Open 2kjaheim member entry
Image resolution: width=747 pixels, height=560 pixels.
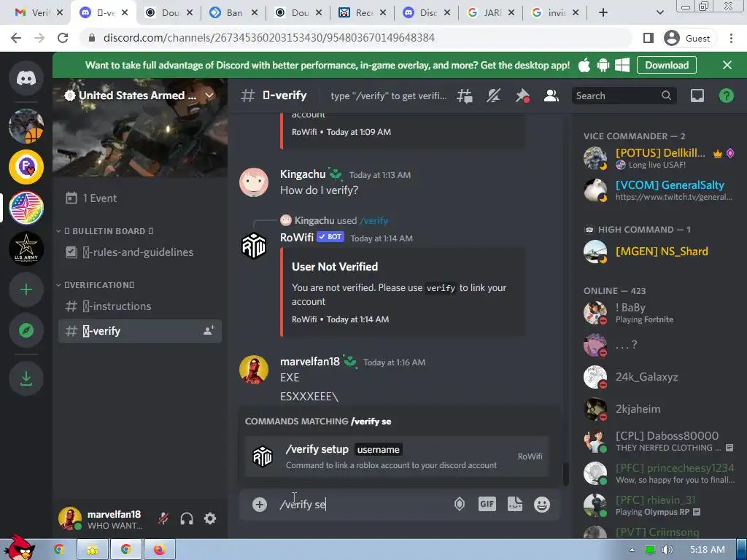(x=659, y=409)
